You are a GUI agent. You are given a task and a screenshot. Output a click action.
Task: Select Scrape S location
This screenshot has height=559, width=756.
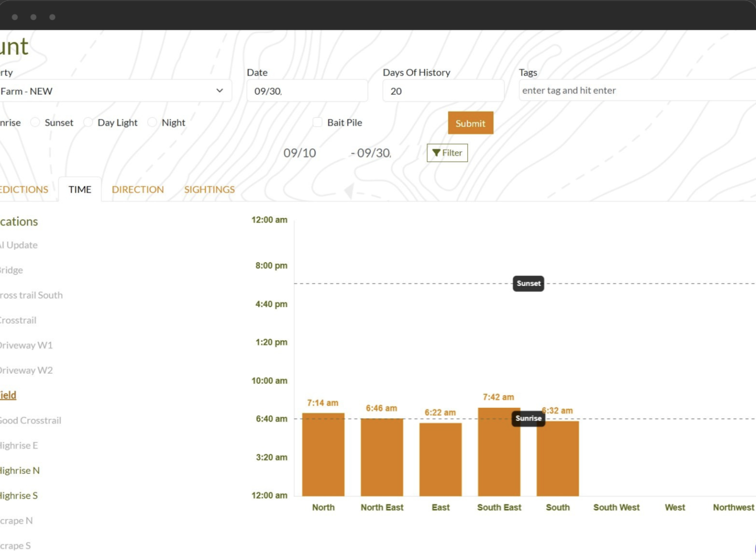click(x=15, y=546)
